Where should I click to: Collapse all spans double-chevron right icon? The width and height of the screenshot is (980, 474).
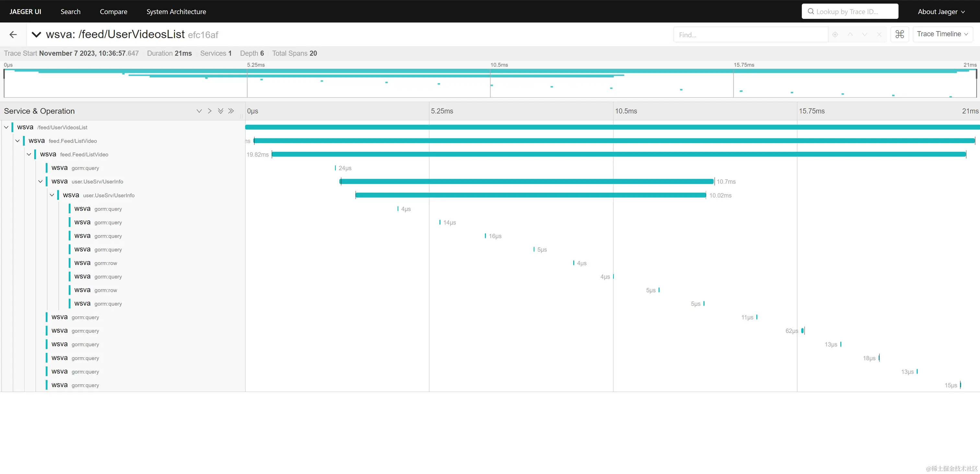coord(231,111)
